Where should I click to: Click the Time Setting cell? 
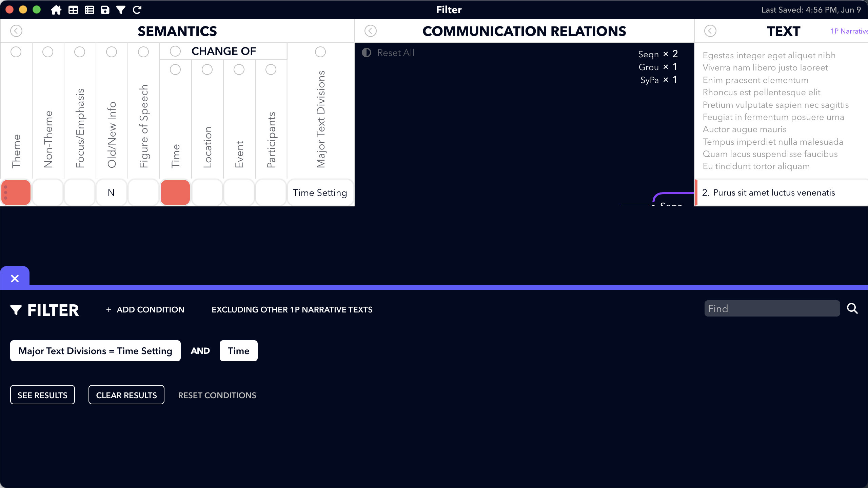click(320, 192)
